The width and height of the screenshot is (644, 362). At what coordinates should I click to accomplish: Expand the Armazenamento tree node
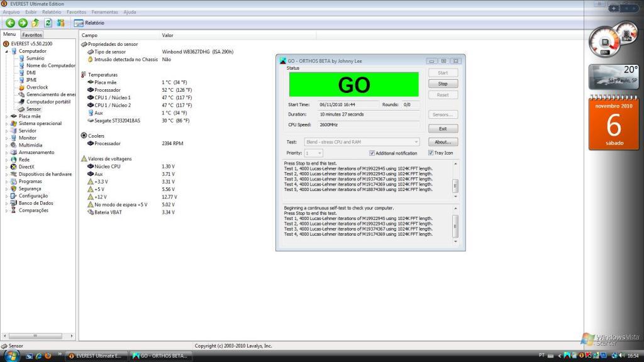click(6, 153)
